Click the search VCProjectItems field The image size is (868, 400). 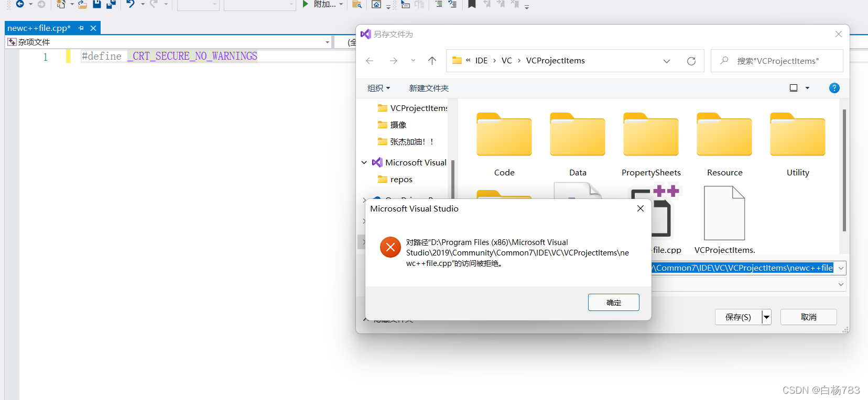coord(777,61)
